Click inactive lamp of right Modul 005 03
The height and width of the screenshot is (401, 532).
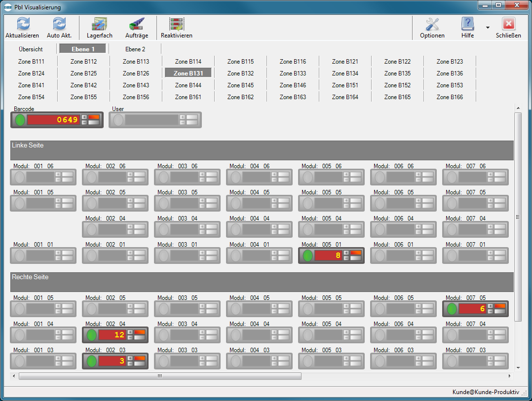(307, 361)
